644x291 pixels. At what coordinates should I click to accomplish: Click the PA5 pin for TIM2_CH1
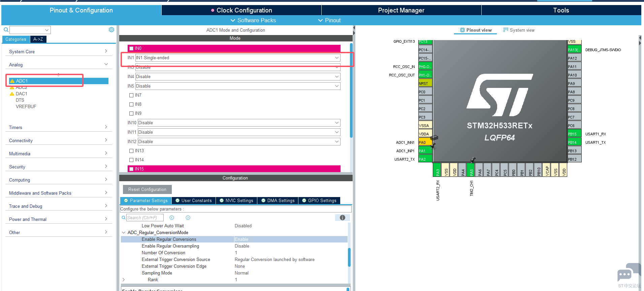(x=471, y=170)
